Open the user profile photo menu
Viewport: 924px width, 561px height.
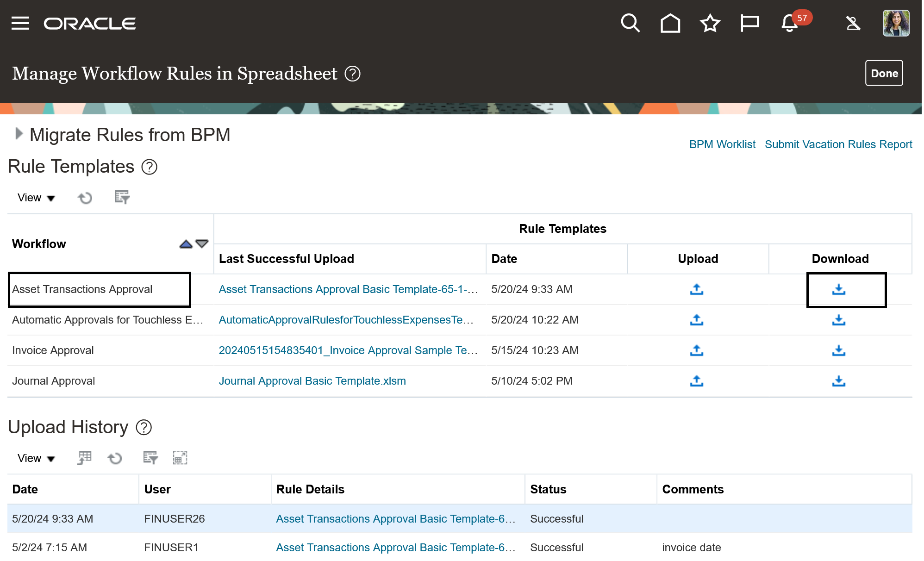(896, 23)
